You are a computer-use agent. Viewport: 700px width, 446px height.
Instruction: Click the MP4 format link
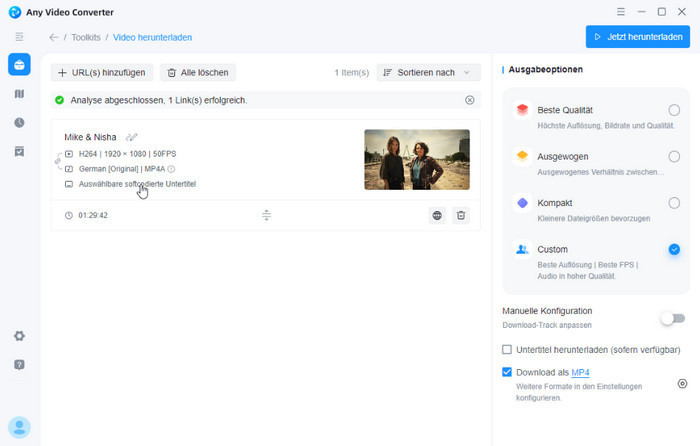(580, 372)
